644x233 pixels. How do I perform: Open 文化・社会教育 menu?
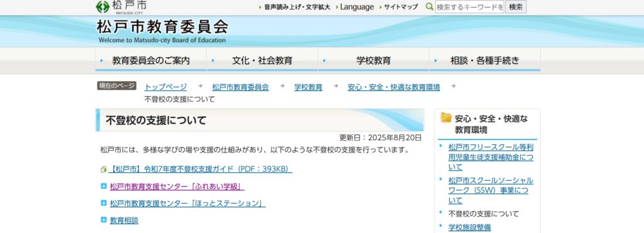262,61
